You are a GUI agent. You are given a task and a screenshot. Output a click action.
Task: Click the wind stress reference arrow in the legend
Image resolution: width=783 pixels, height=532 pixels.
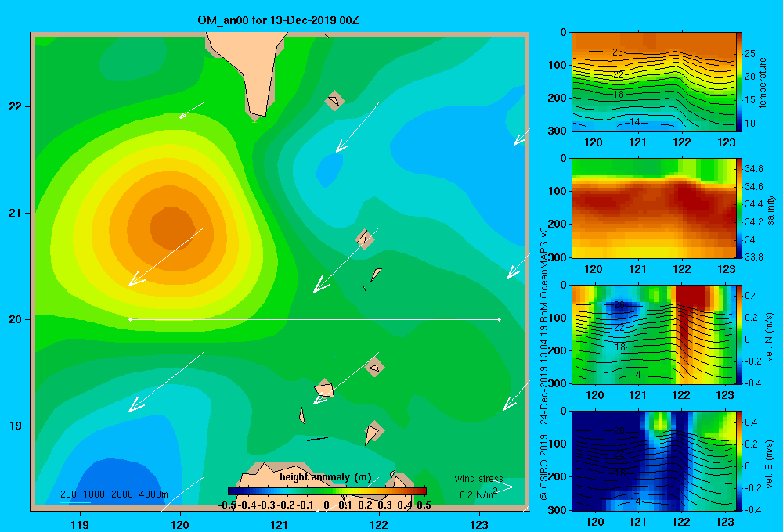[482, 487]
